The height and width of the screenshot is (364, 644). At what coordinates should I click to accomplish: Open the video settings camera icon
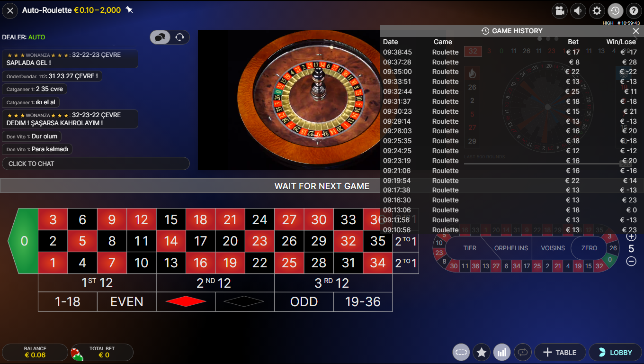(x=560, y=10)
